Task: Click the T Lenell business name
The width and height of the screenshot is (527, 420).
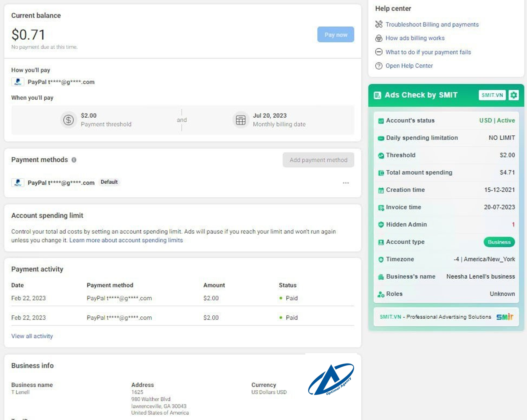Action: coord(20,392)
